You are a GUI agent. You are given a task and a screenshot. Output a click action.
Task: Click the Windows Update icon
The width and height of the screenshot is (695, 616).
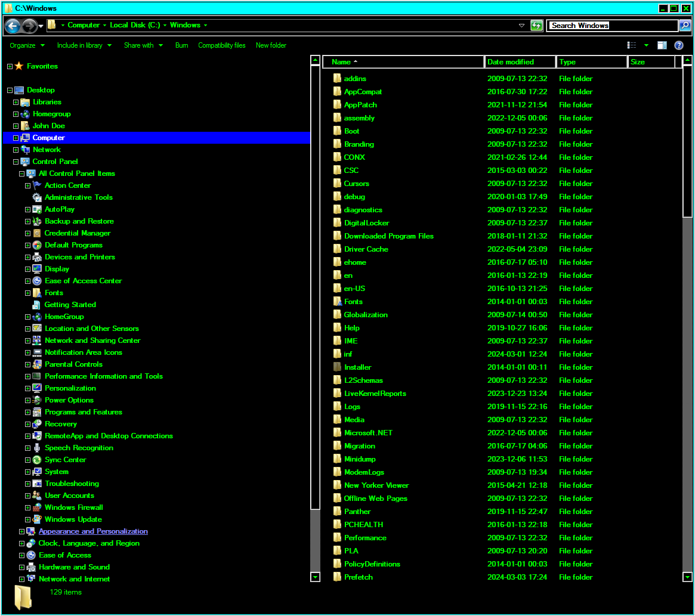[x=37, y=519]
